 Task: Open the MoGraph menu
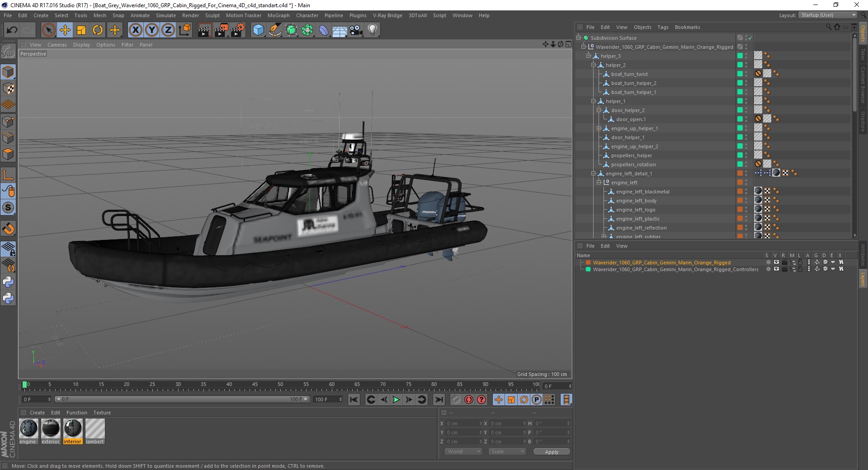[278, 15]
